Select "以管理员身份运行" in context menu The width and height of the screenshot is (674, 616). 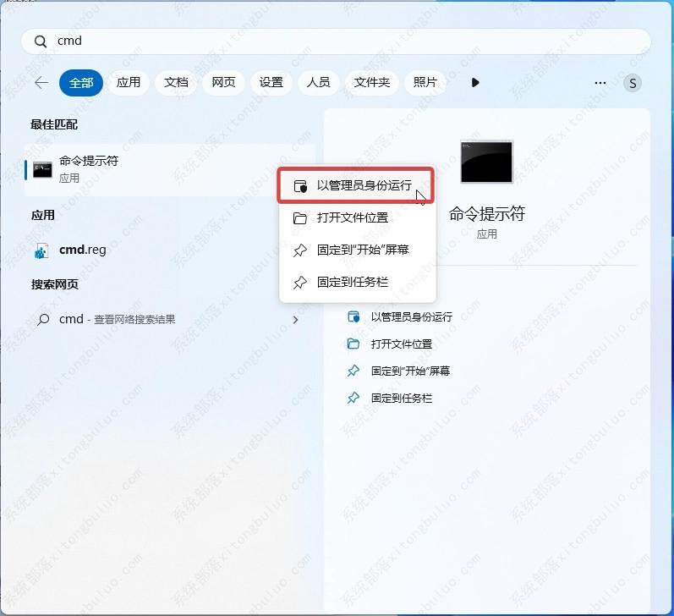364,186
